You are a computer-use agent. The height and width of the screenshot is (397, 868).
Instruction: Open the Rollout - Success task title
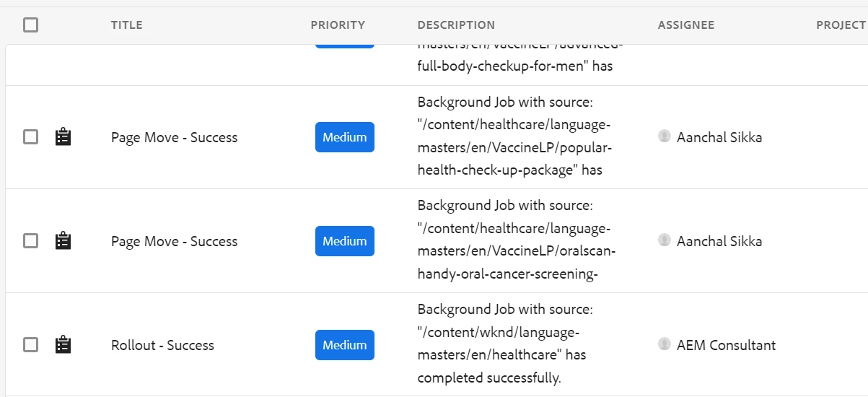[x=162, y=345]
